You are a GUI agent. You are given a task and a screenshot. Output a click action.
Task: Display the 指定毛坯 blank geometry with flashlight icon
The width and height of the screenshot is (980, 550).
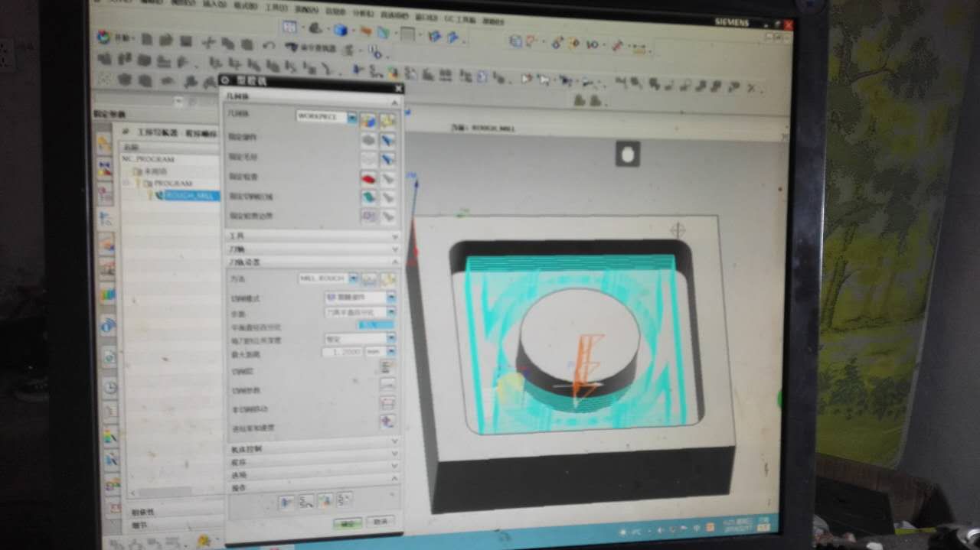click(x=388, y=159)
